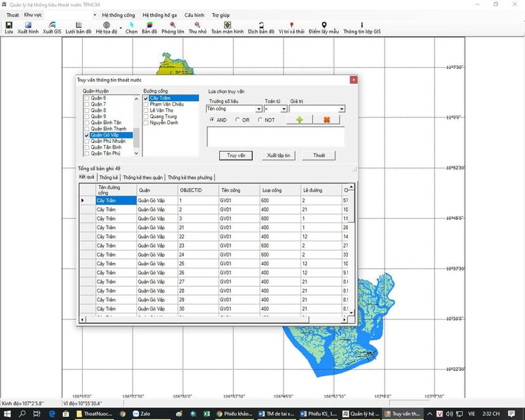
Task: Click the Xuất tập tin button
Action: pos(278,156)
